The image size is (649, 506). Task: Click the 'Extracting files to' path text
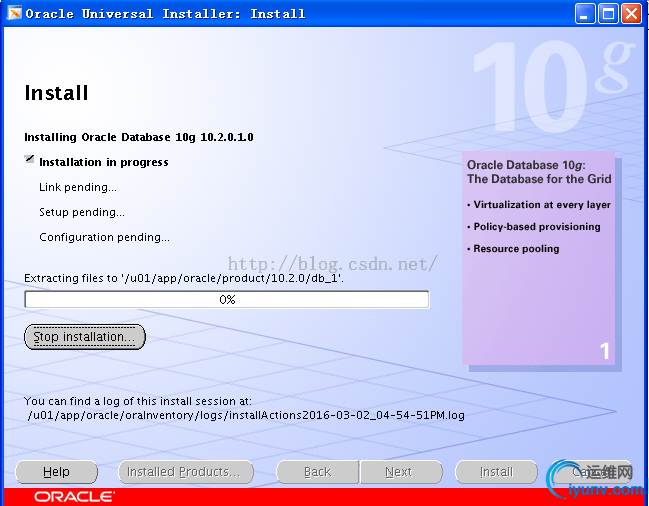[x=184, y=278]
